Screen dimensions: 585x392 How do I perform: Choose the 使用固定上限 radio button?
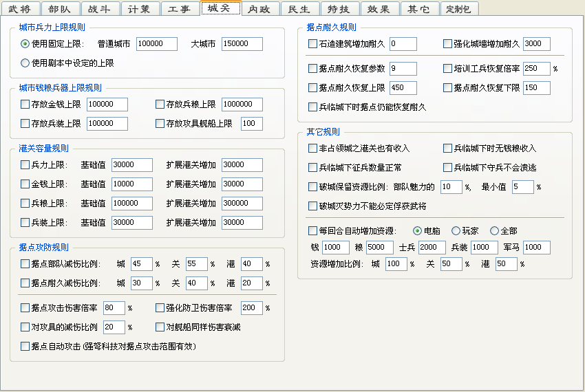pos(25,44)
